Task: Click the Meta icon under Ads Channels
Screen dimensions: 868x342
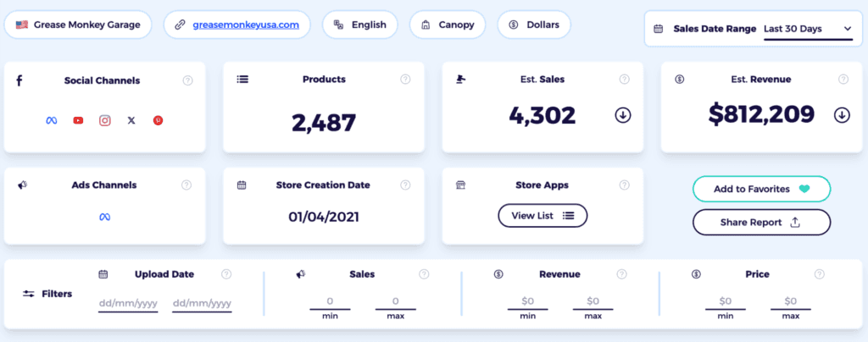Action: (104, 217)
